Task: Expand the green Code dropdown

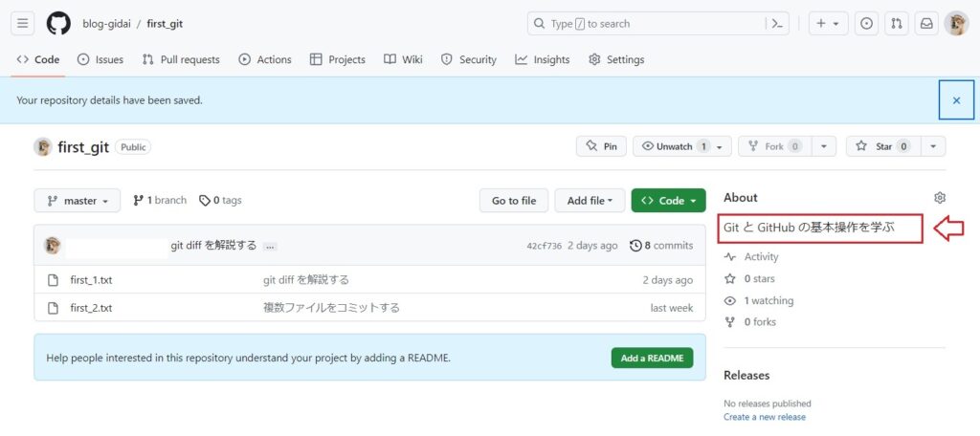Action: pos(668,201)
